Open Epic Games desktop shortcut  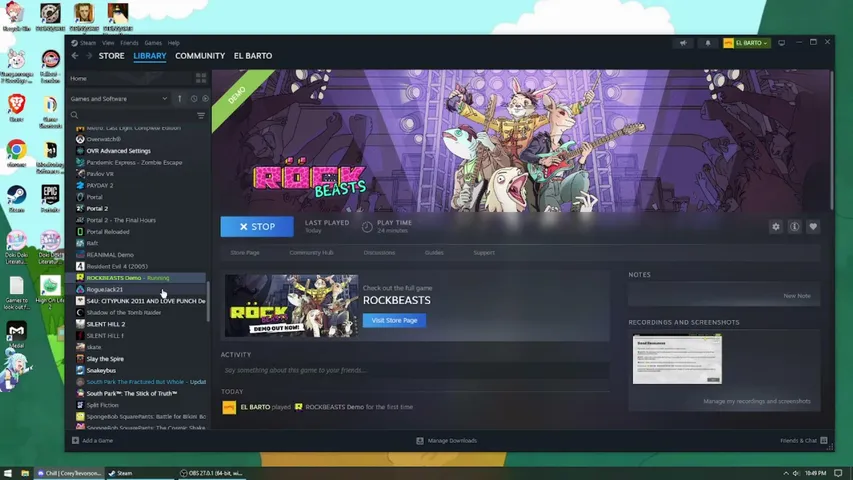[x=50, y=199]
